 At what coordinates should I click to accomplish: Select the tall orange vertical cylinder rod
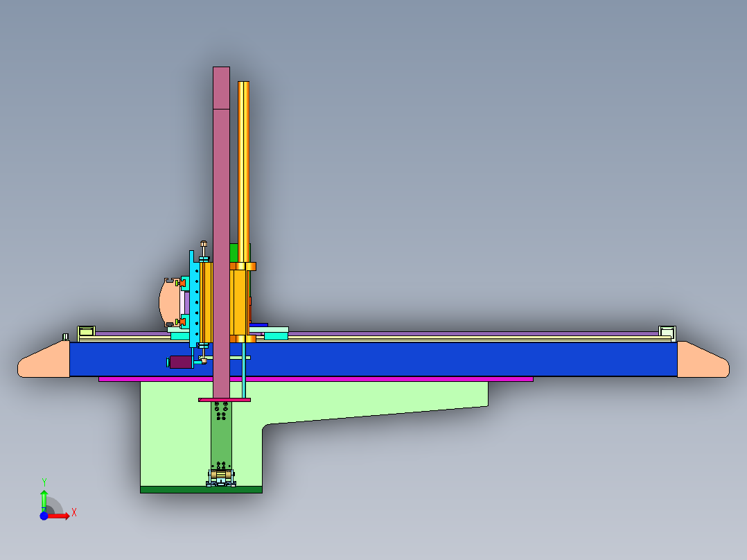tap(243, 166)
